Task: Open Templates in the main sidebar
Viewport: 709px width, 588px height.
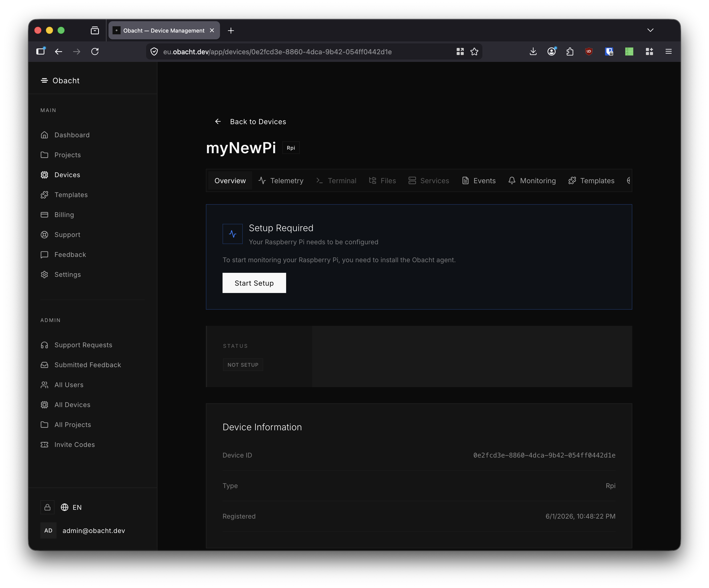Action: click(x=64, y=195)
